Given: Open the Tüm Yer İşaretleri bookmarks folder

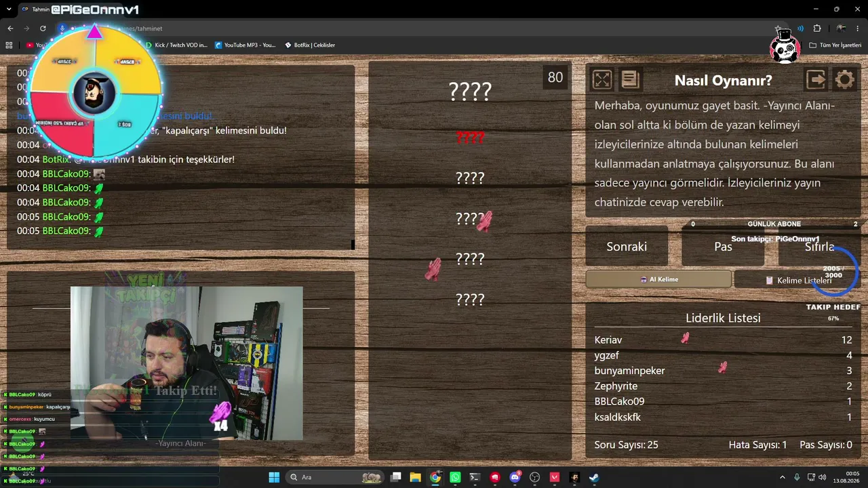Looking at the screenshot, I should pos(835,45).
